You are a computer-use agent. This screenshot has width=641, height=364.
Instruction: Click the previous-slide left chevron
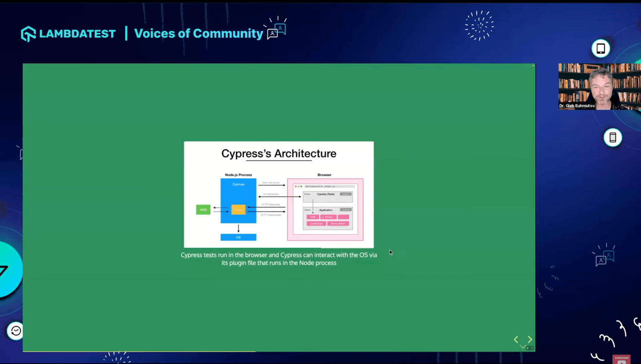pyautogui.click(x=516, y=339)
